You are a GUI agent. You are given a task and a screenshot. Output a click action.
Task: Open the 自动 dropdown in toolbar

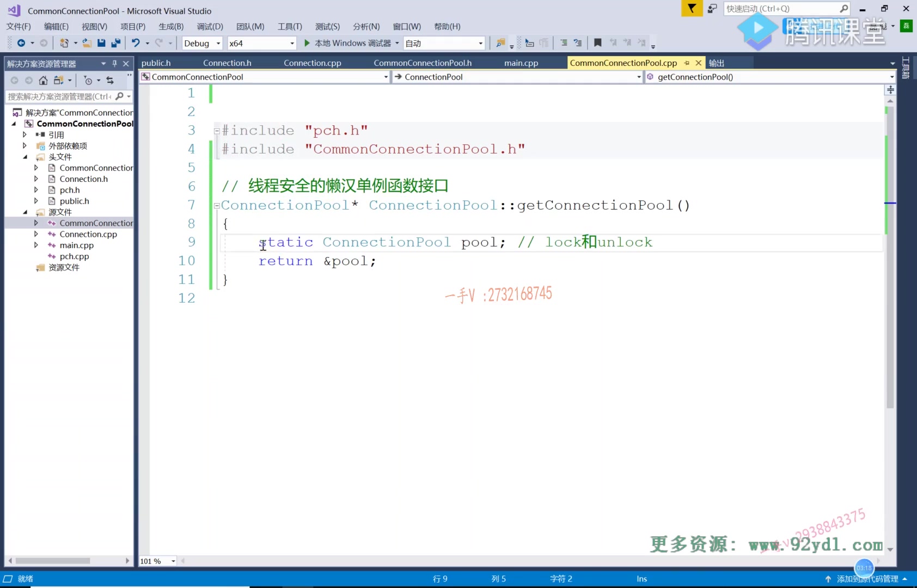click(x=480, y=43)
